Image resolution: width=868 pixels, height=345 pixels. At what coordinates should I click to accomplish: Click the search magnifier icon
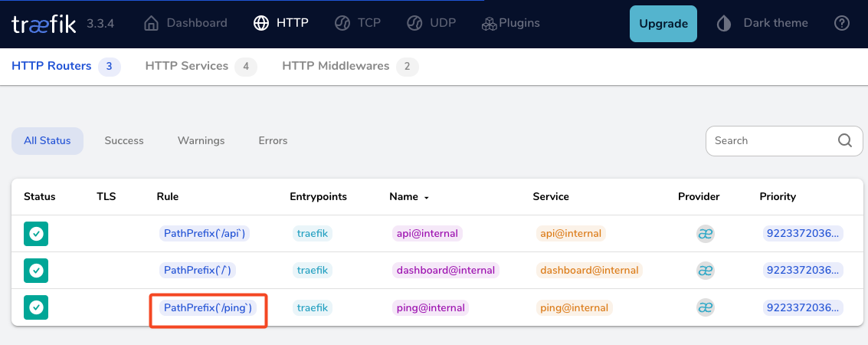(845, 140)
